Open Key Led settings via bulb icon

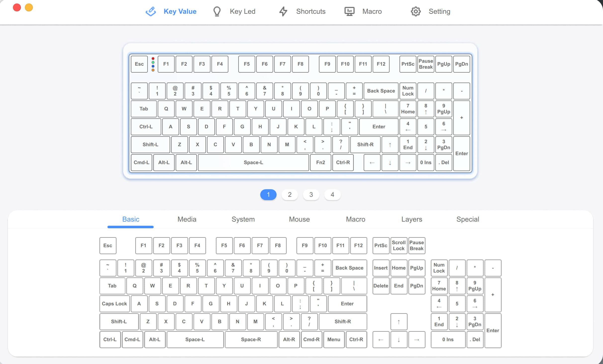(x=217, y=11)
